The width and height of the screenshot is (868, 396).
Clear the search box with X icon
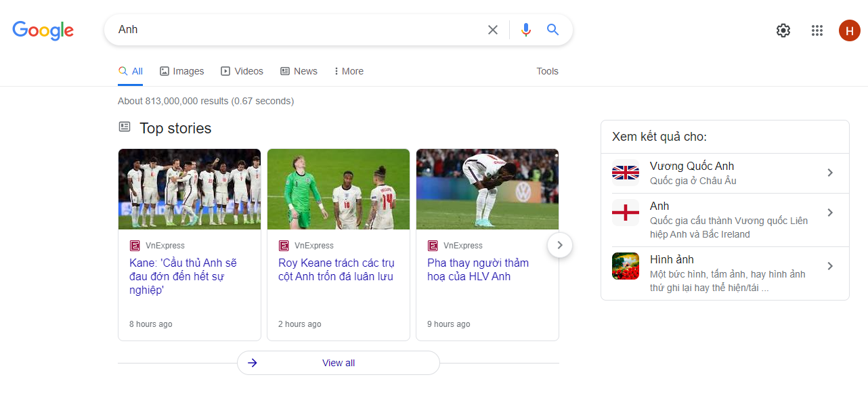coord(493,30)
